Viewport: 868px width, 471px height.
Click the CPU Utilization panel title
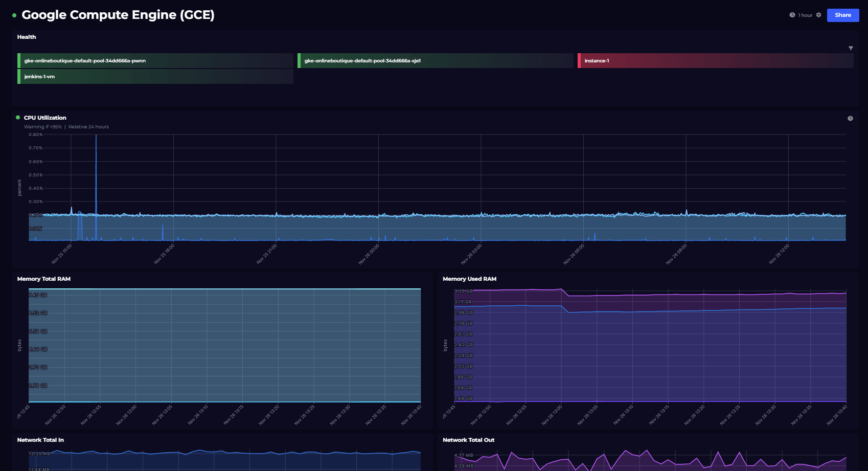(x=45, y=118)
